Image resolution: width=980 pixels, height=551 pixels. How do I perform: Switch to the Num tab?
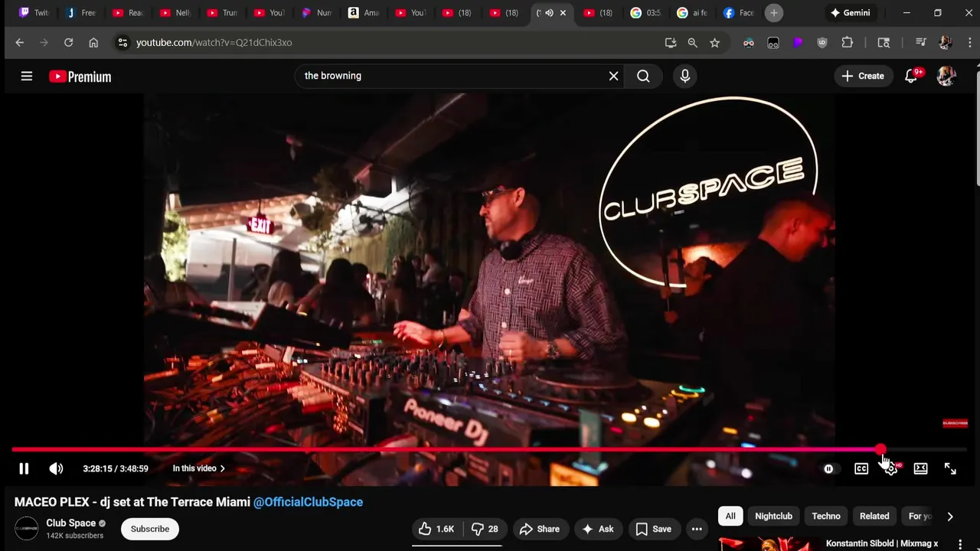point(317,13)
